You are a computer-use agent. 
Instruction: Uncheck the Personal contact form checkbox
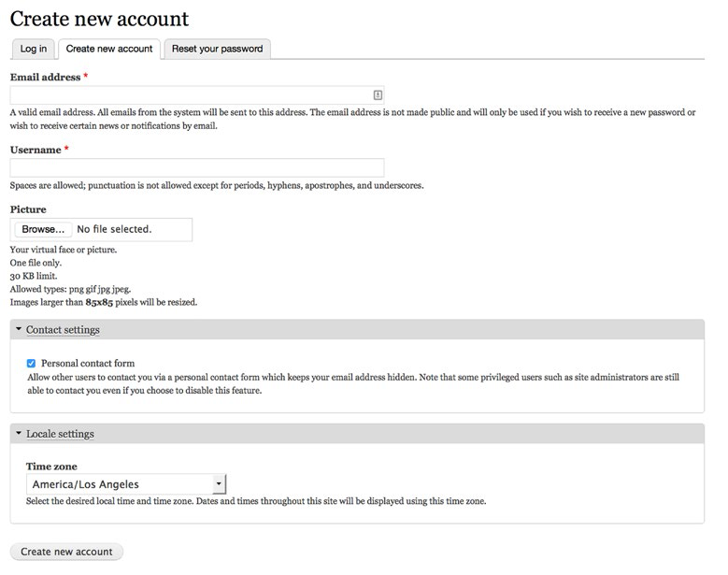click(31, 363)
